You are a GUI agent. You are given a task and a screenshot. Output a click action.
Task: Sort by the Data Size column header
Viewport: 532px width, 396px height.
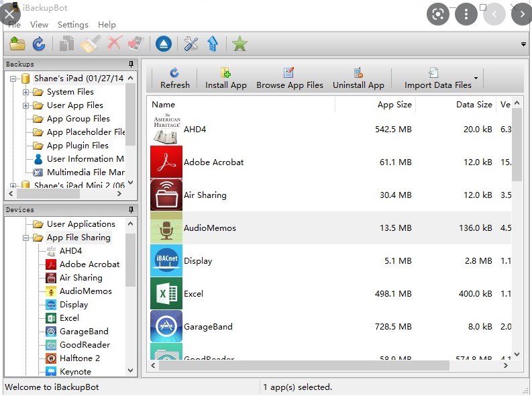(x=456, y=105)
